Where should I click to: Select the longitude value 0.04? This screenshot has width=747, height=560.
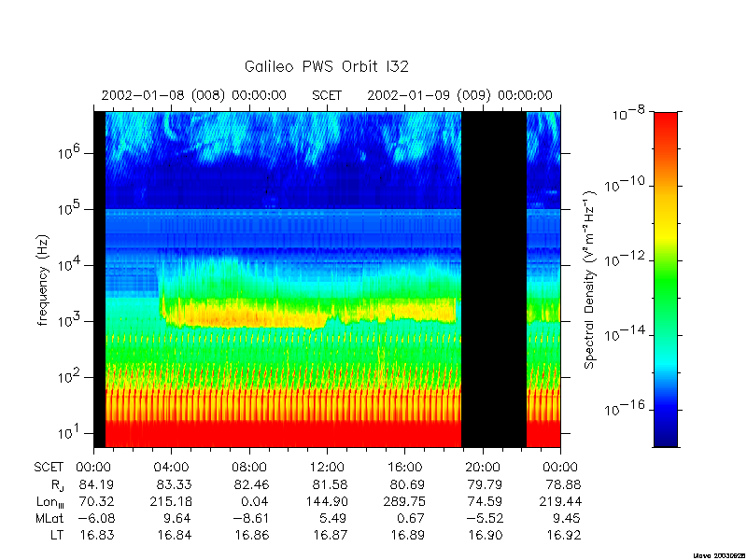[x=255, y=501]
